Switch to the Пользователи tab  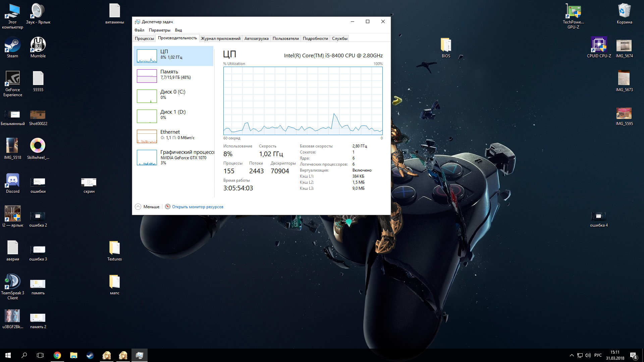click(x=286, y=39)
